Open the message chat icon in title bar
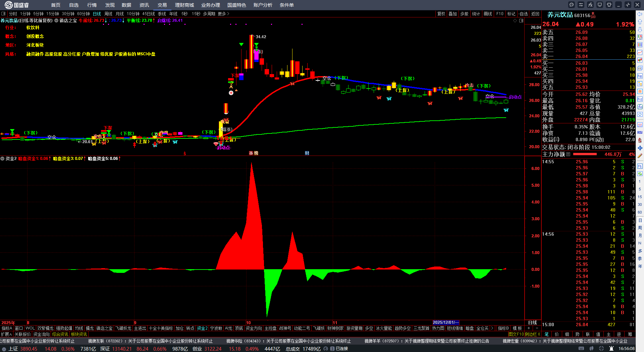The width and height of the screenshot is (644, 352). click(572, 5)
